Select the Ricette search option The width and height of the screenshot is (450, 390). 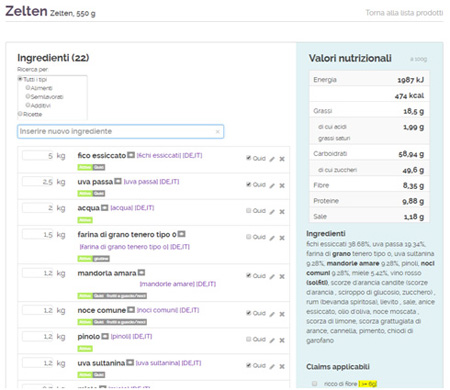point(20,114)
